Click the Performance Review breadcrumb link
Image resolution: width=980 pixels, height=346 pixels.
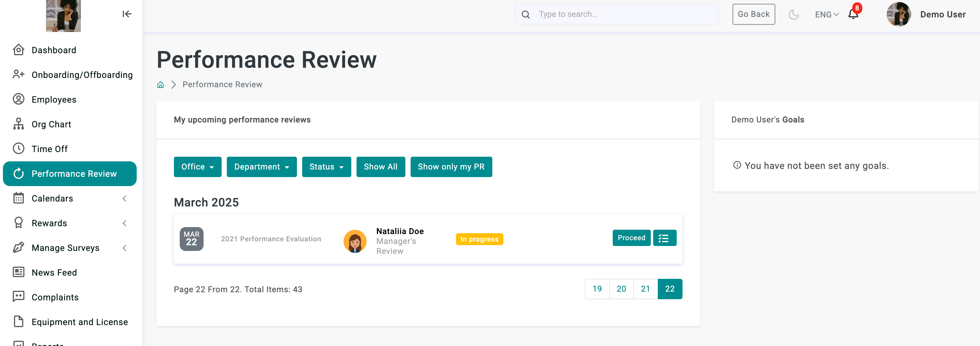point(222,84)
